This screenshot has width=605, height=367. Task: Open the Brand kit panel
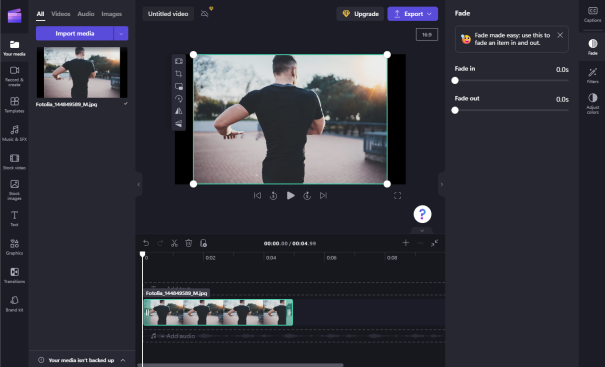tap(14, 304)
